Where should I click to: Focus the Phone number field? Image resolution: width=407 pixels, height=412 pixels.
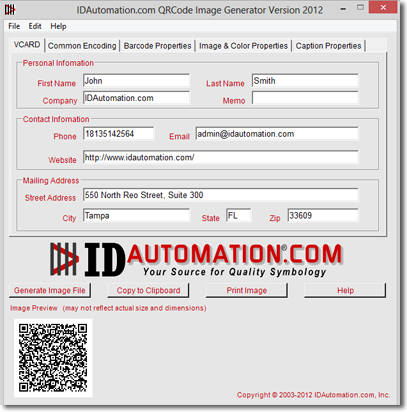[x=119, y=134]
